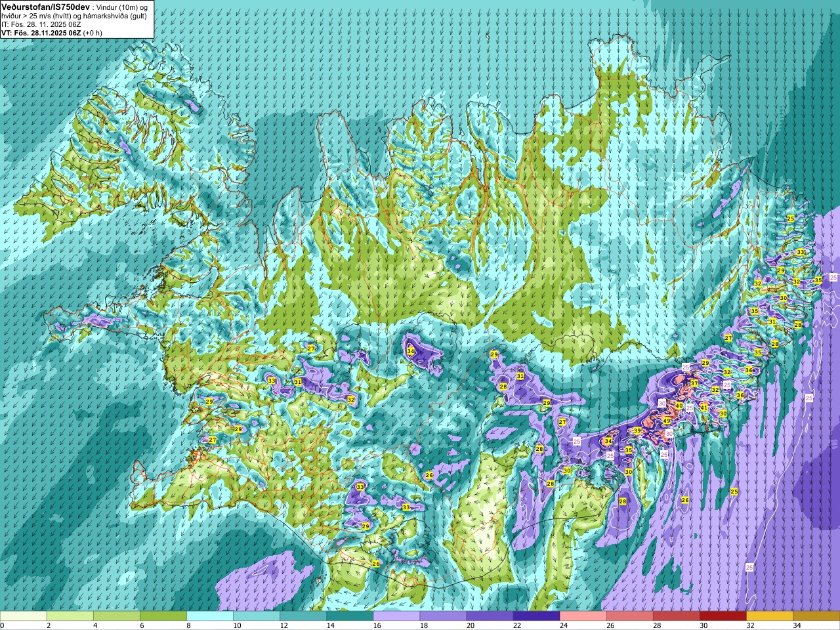Click the legend scale number '4'
The width and height of the screenshot is (840, 630).
click(95, 625)
